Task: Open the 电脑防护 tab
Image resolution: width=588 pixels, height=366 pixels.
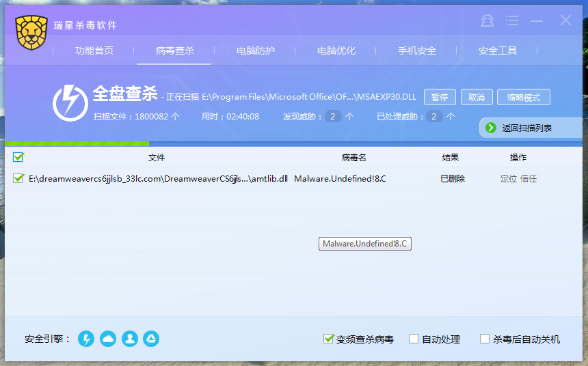Action: pos(256,51)
